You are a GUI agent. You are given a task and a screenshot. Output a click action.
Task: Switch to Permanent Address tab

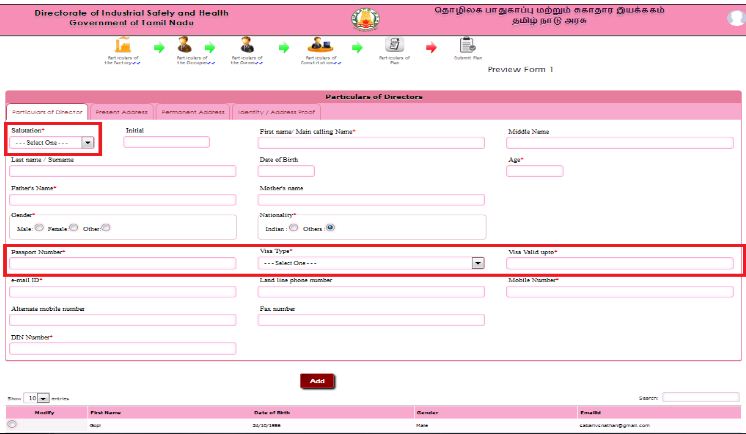point(193,112)
